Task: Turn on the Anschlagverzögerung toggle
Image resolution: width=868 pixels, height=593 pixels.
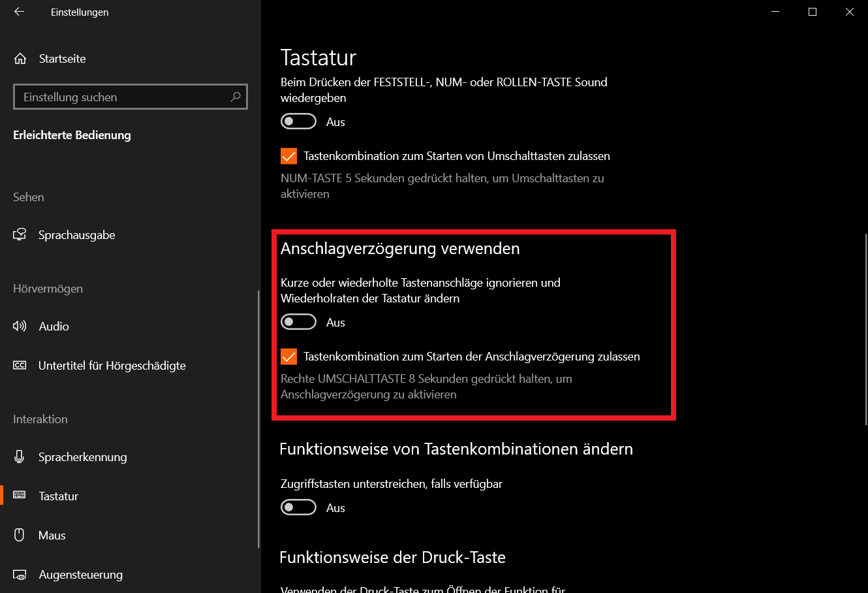Action: (x=298, y=322)
